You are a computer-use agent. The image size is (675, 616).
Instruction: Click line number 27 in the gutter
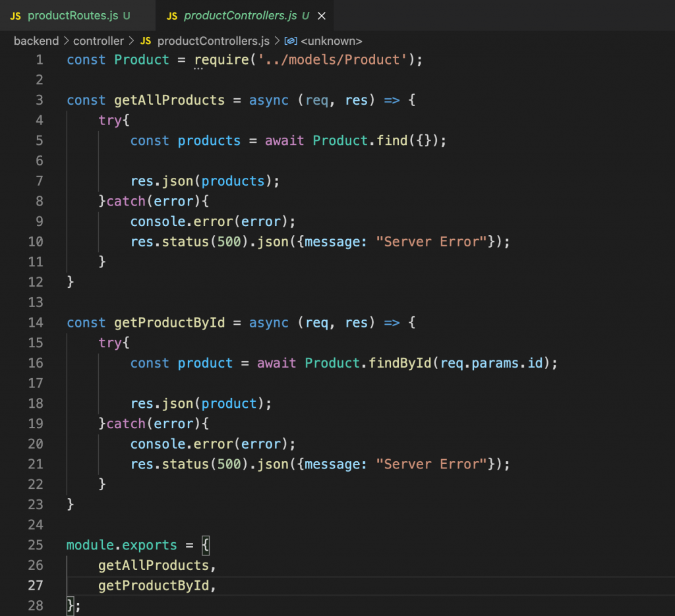36,586
